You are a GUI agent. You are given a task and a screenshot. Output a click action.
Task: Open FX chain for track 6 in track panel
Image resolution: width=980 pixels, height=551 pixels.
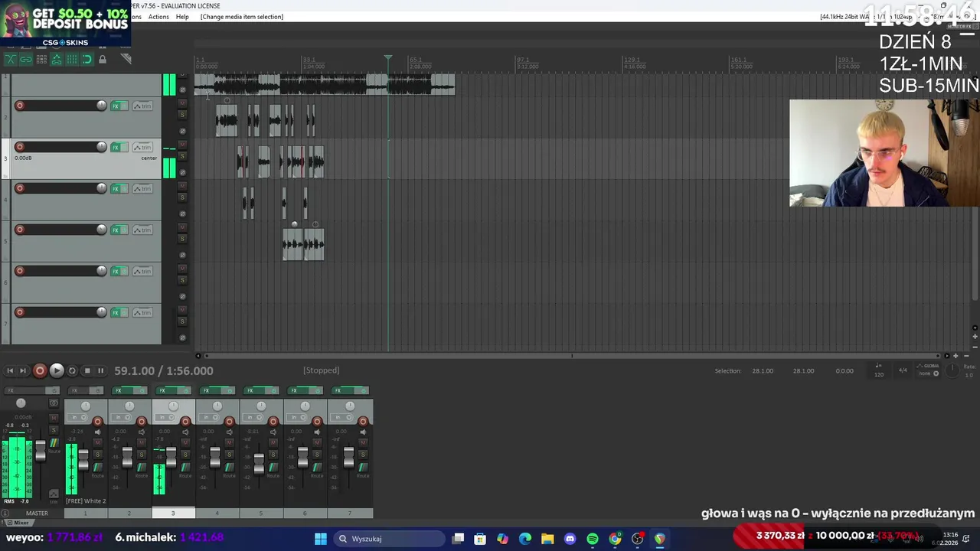tap(116, 271)
